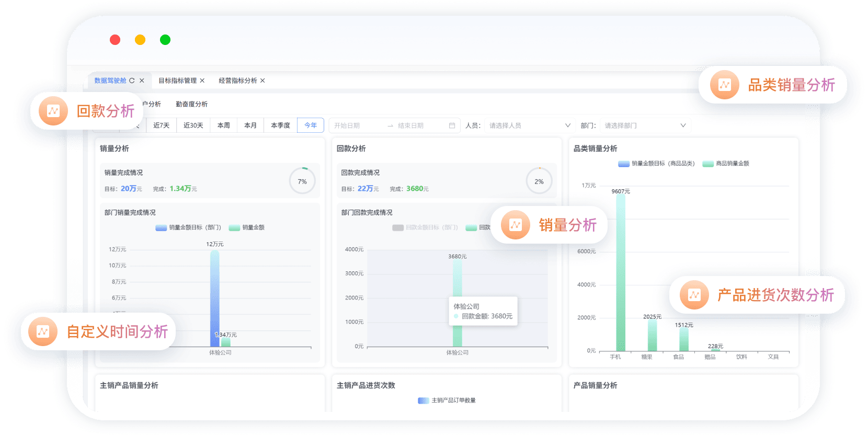Open the 人员 dropdown selector
Image resolution: width=868 pixels, height=436 pixels.
[529, 125]
